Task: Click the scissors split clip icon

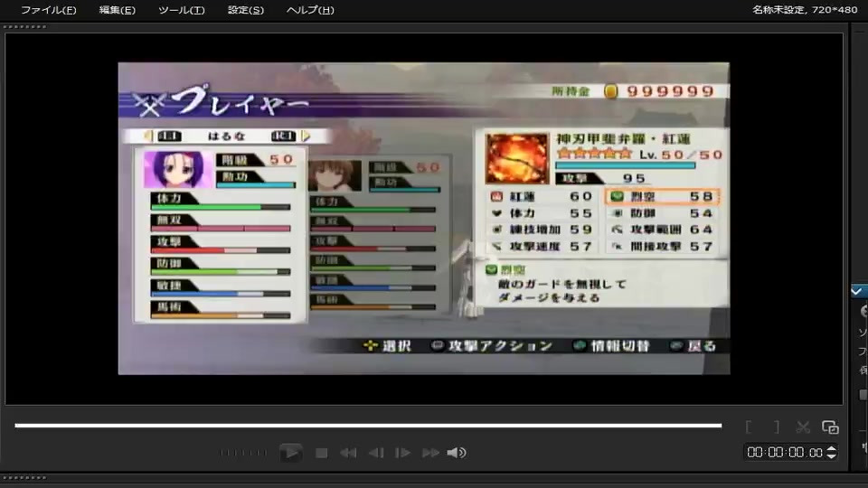Action: (x=803, y=427)
